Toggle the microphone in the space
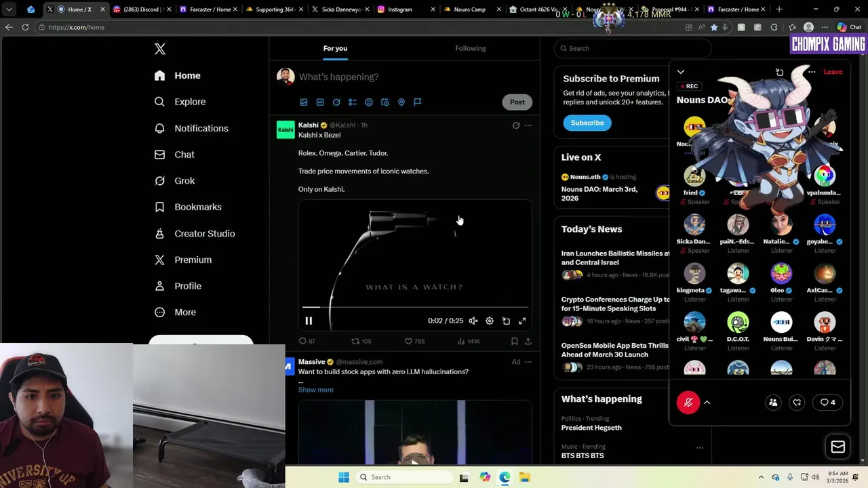This screenshot has height=488, width=868. point(688,403)
